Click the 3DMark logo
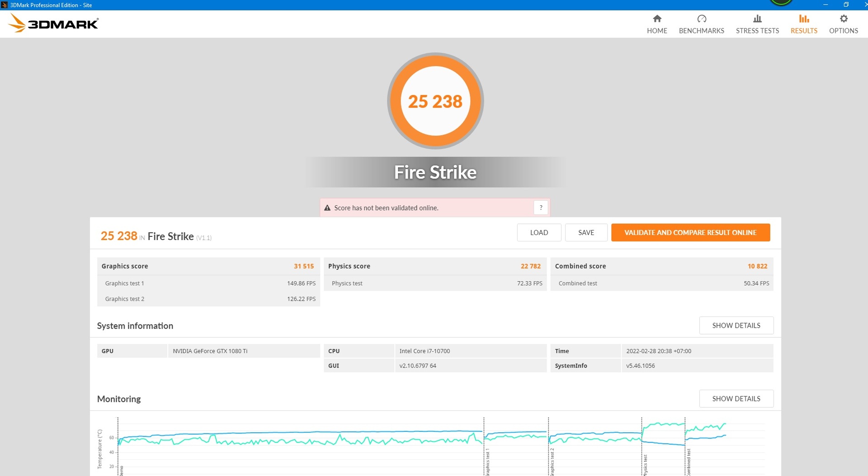The width and height of the screenshot is (868, 476). click(53, 23)
